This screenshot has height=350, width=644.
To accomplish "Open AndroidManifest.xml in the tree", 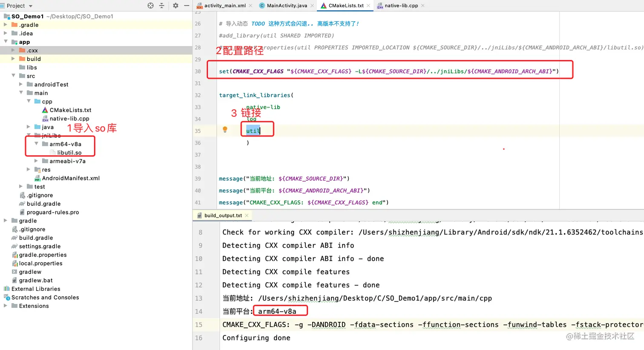I will (71, 178).
